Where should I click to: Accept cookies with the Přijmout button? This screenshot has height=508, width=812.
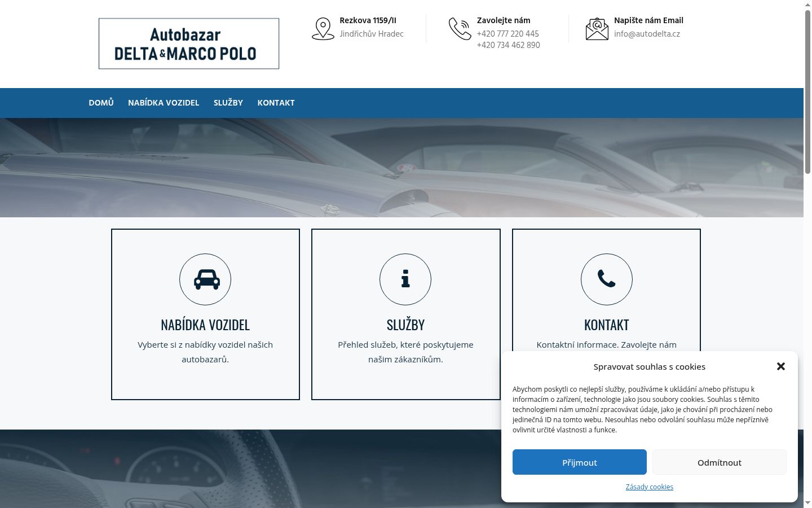coord(580,462)
